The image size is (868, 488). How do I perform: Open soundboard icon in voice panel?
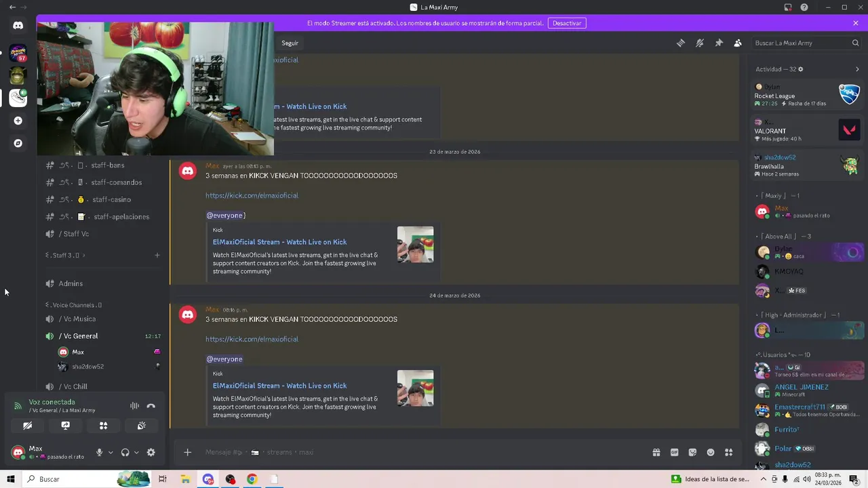(x=141, y=426)
